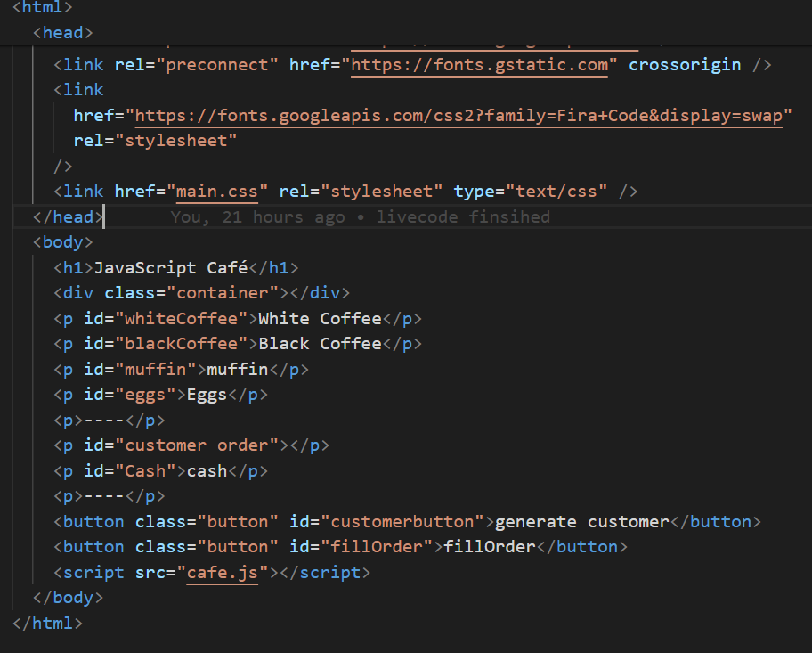Image resolution: width=812 pixels, height=653 pixels.
Task: Open the fonts.gstatic.com preconnect link
Action: pyautogui.click(x=480, y=65)
